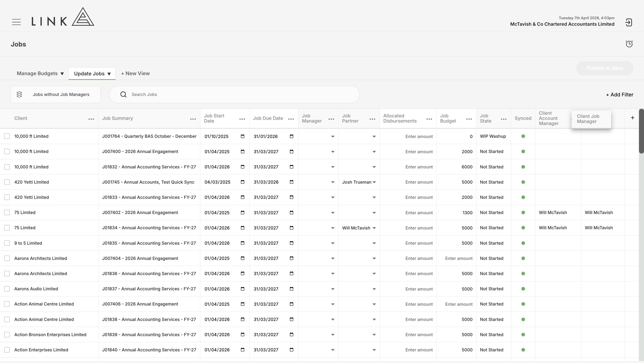Select checkbox for J001764 Quarterly BAS row
This screenshot has width=644, height=363.
(7, 136)
